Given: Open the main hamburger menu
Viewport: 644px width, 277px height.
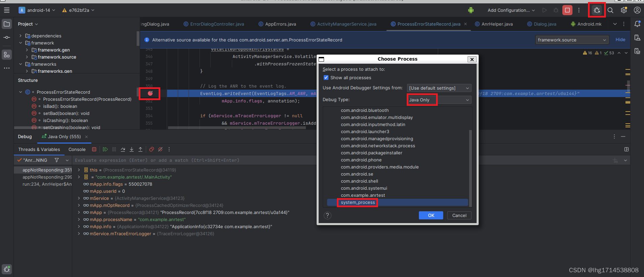Looking at the screenshot, I should pos(7,10).
